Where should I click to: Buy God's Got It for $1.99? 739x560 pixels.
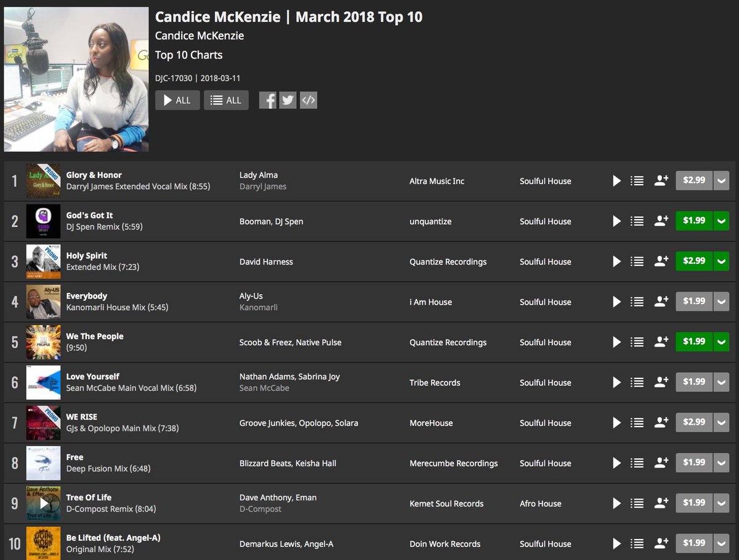click(694, 221)
